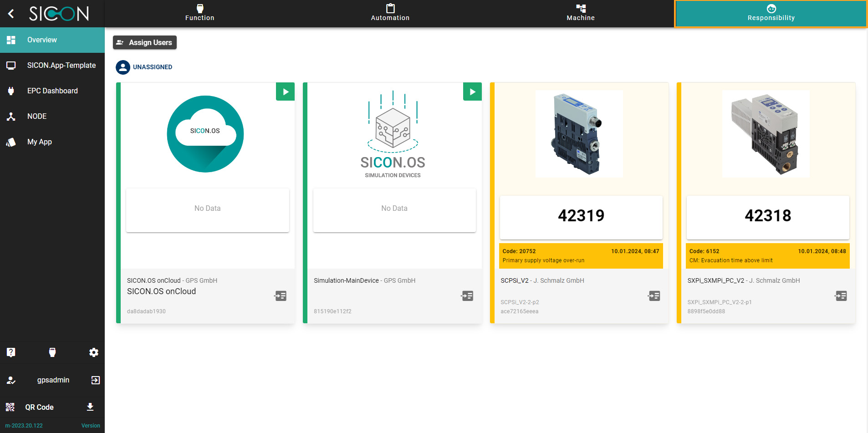The width and height of the screenshot is (868, 433).
Task: Open My App in sidebar
Action: coord(40,142)
